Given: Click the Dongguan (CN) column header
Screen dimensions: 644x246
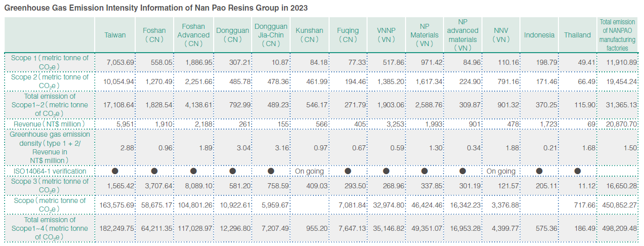Looking at the screenshot, I should point(232,35).
